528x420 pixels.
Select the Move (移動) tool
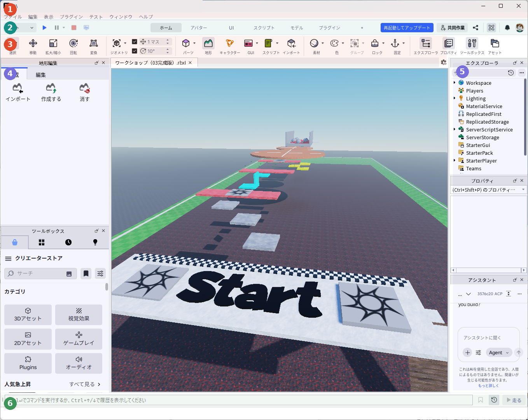click(33, 46)
